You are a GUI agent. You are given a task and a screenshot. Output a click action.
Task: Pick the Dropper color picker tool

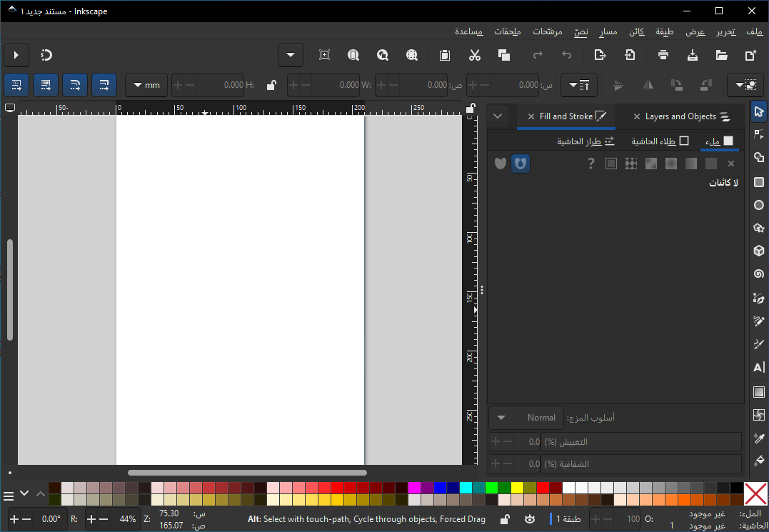759,438
